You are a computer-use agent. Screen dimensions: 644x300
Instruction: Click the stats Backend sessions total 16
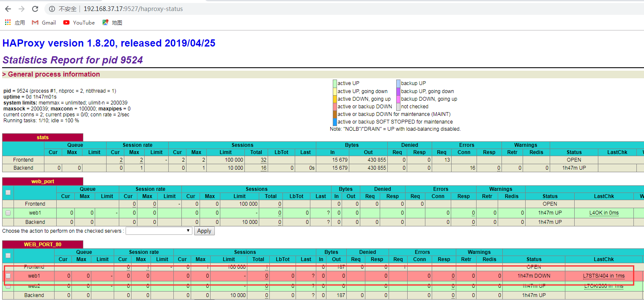coord(264,168)
